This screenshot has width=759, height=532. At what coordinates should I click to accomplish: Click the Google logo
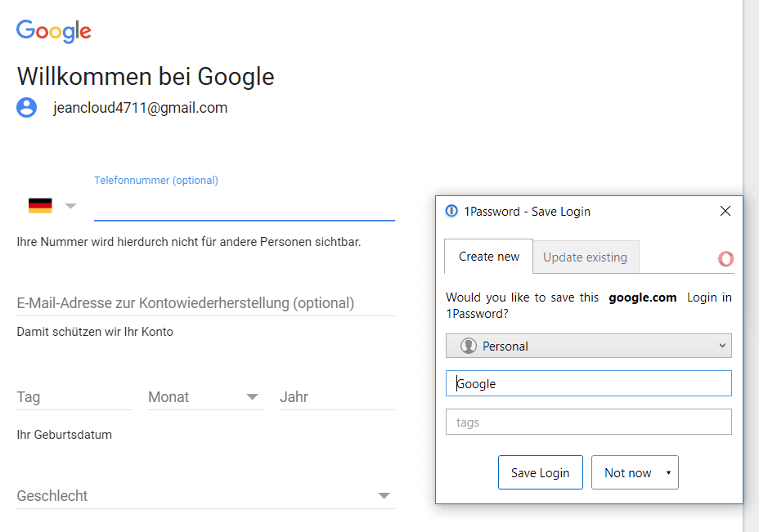point(54,31)
